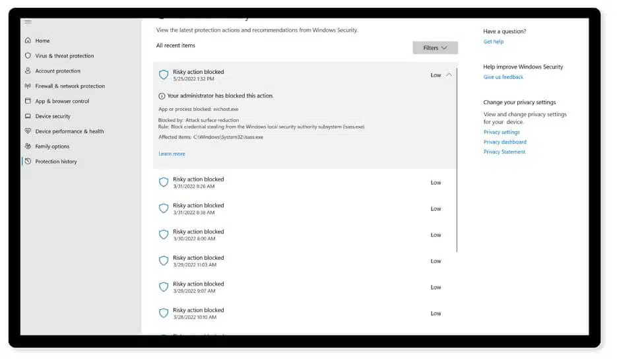Image resolution: width=617 pixels, height=364 pixels.
Task: Open the Filters dropdown
Action: click(436, 47)
